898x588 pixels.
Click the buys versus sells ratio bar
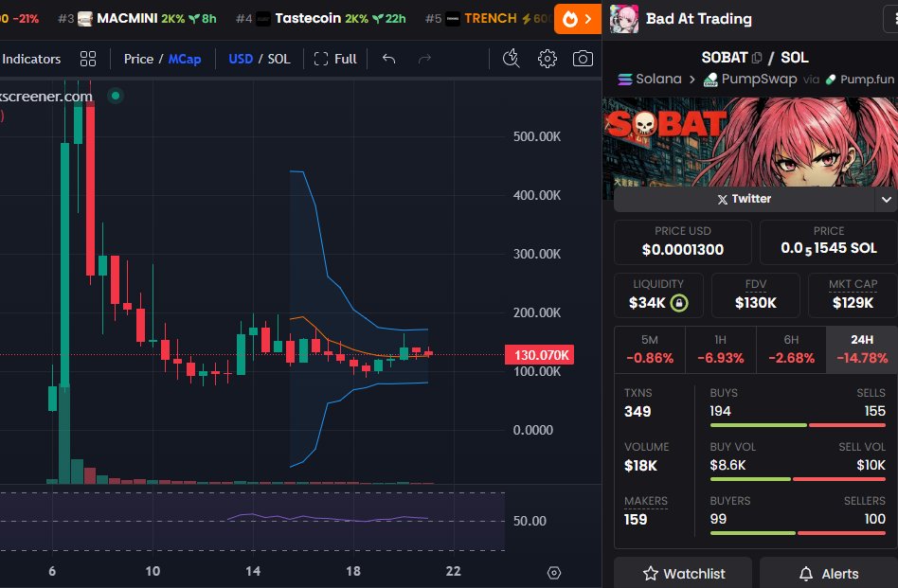[x=798, y=425]
